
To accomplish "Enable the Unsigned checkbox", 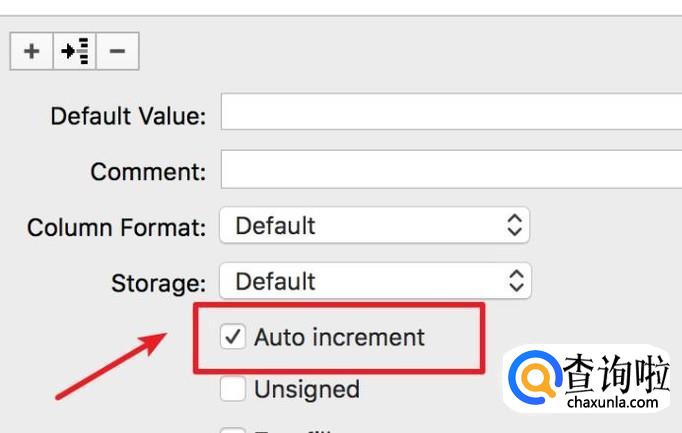I will coord(233,388).
